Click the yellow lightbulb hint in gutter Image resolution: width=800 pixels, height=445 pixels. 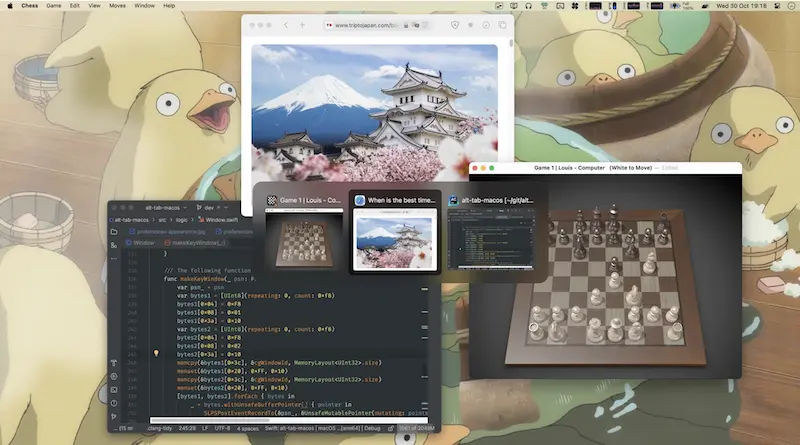point(156,353)
